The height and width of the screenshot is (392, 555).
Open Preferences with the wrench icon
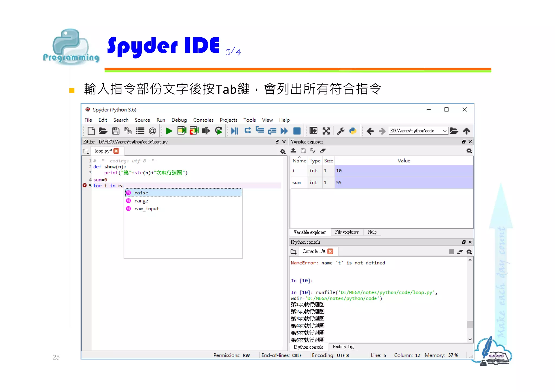(341, 131)
